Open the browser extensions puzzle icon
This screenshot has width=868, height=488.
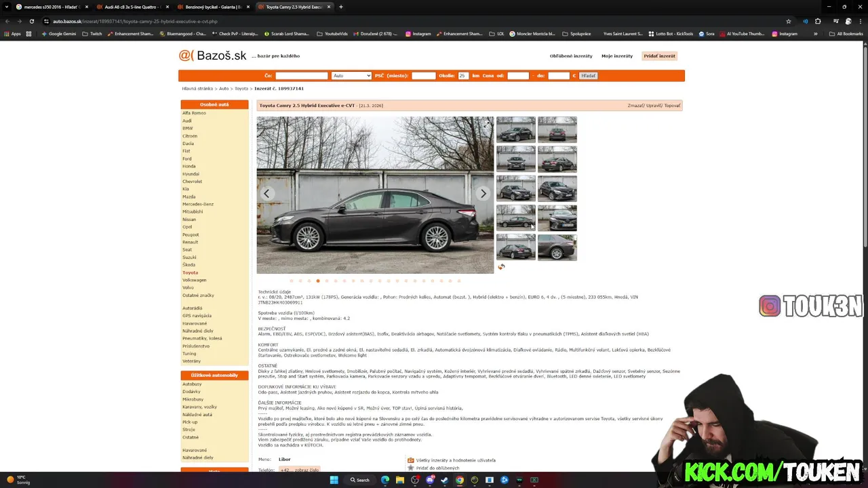818,21
